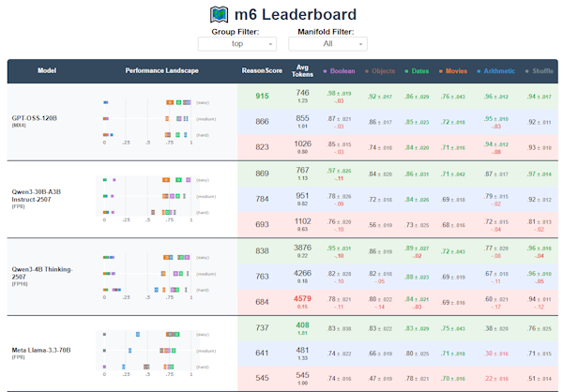This screenshot has height=392, width=563.
Task: Click the Shuffle column header
Action: tap(542, 71)
